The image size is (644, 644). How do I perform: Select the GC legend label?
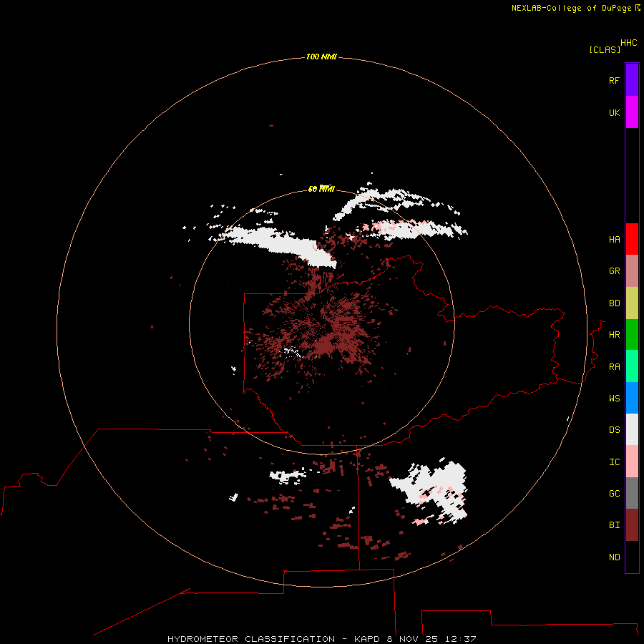pyautogui.click(x=614, y=494)
